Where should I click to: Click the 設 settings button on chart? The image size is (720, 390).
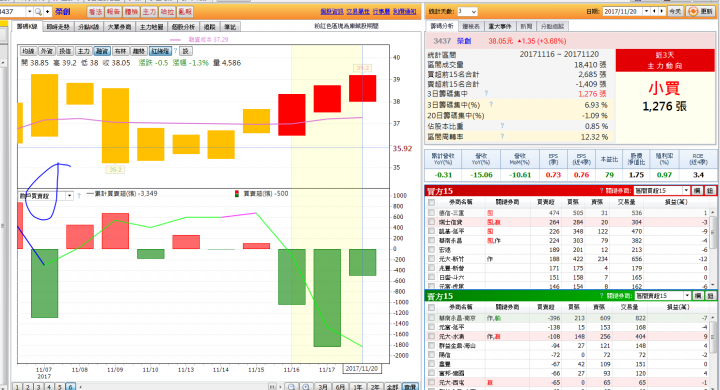(185, 51)
